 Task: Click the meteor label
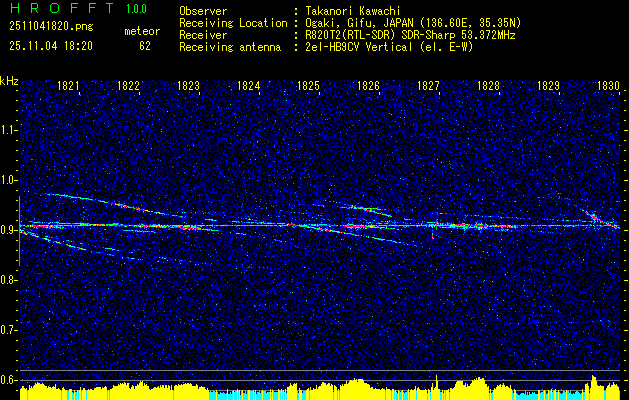pyautogui.click(x=142, y=31)
